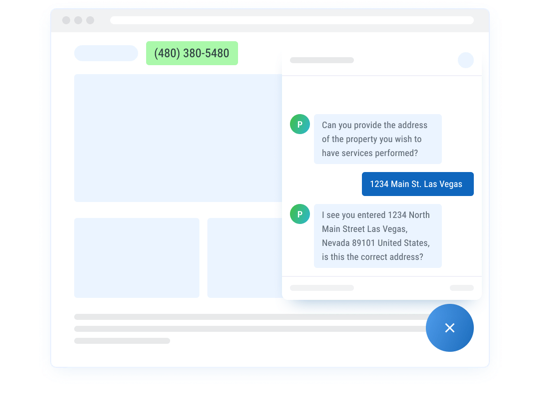The image size is (540, 400).
Task: Click the address confirmation chat message
Action: [x=377, y=236]
